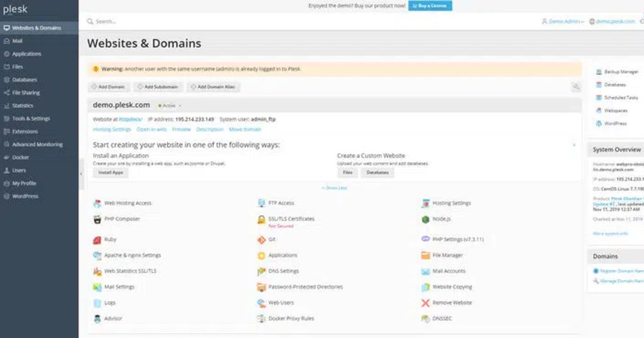644x338 pixels.
Task: Open the PHP Settings icon
Action: pos(426,239)
